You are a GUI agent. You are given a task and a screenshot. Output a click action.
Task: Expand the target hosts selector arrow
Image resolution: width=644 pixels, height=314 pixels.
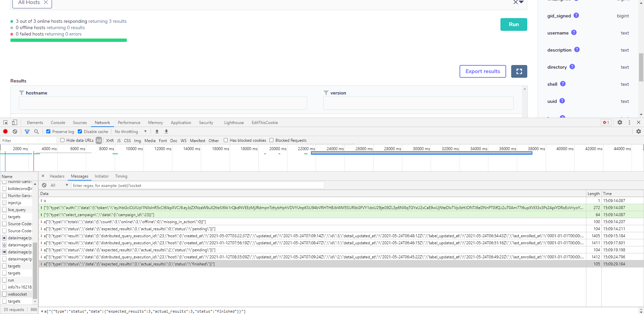[x=521, y=2]
